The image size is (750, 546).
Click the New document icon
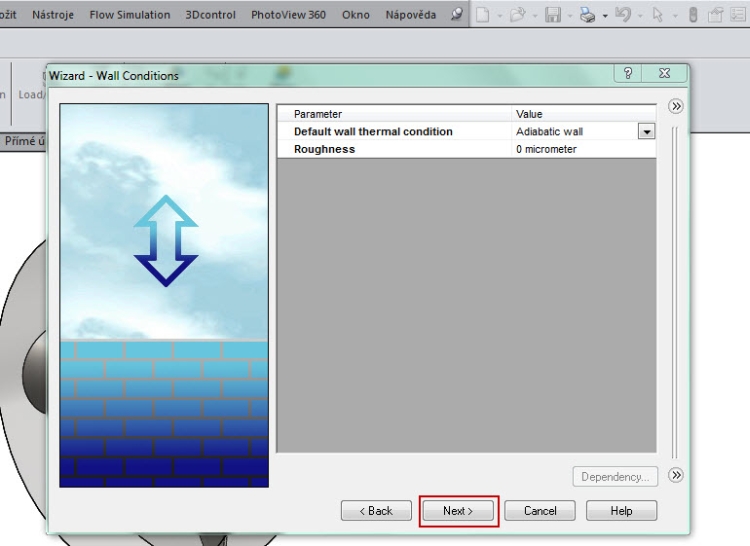click(x=482, y=15)
